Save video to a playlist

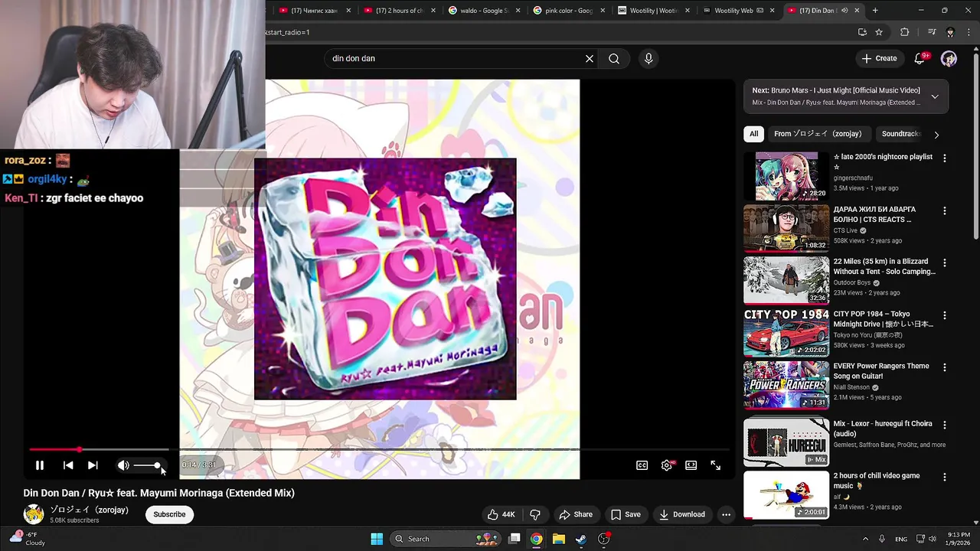coord(626,514)
